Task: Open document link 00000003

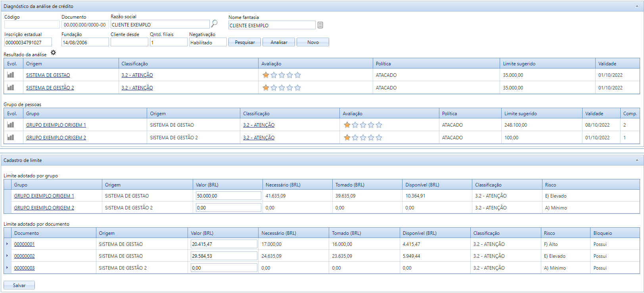Action: (x=25, y=268)
